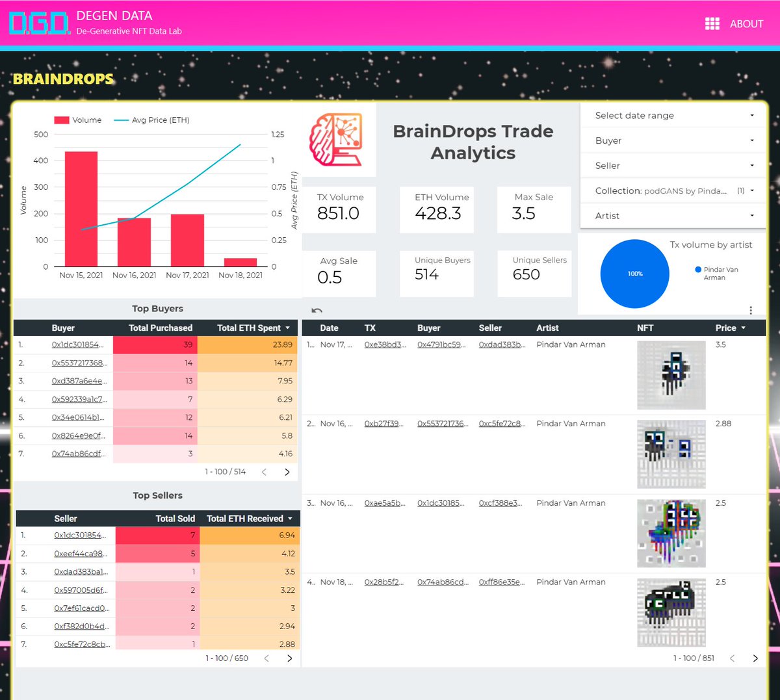The image size is (780, 700).
Task: Open the ABOUT page
Action: click(x=746, y=23)
